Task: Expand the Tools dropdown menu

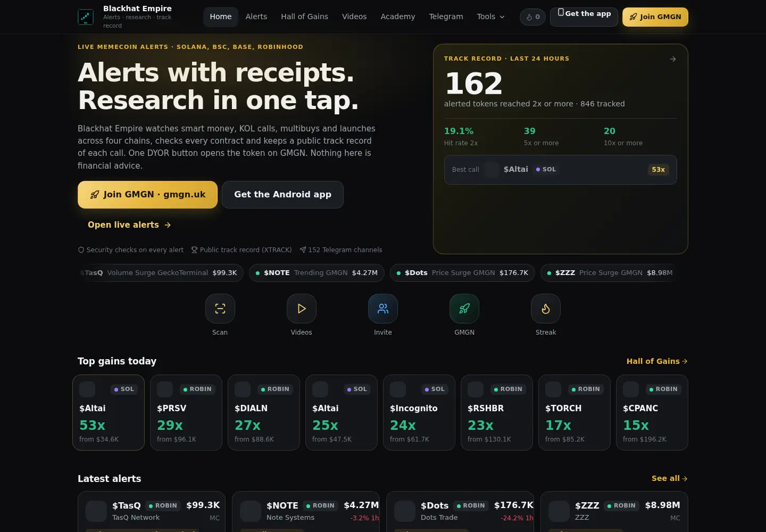Action: (491, 17)
